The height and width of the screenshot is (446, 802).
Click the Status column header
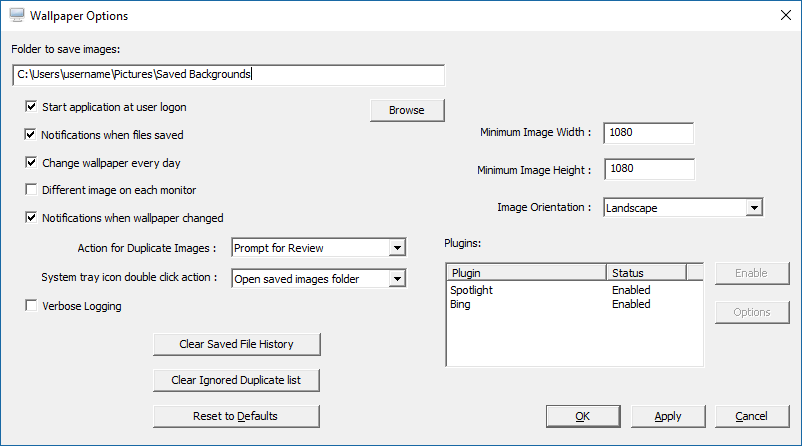[646, 273]
